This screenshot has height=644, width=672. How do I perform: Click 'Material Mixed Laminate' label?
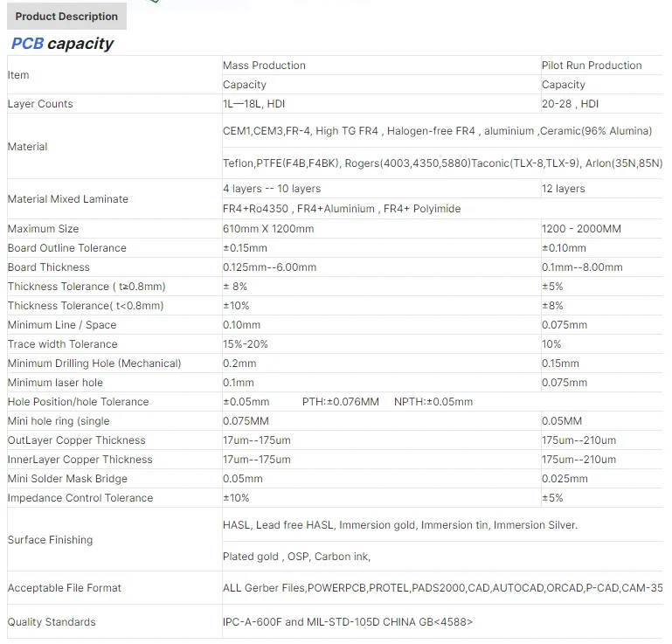pos(68,199)
